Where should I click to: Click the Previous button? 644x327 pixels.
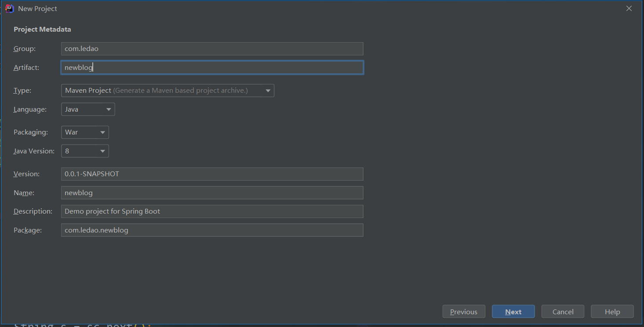(x=464, y=311)
